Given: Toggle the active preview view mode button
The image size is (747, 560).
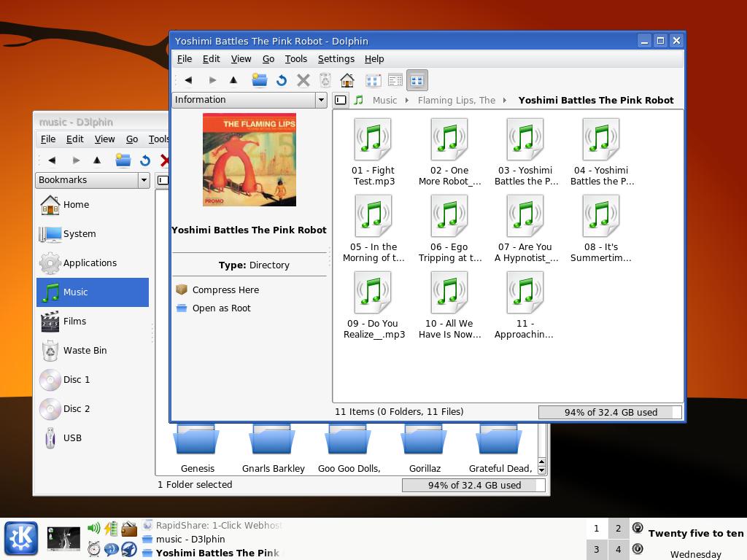Looking at the screenshot, I should pos(417,80).
